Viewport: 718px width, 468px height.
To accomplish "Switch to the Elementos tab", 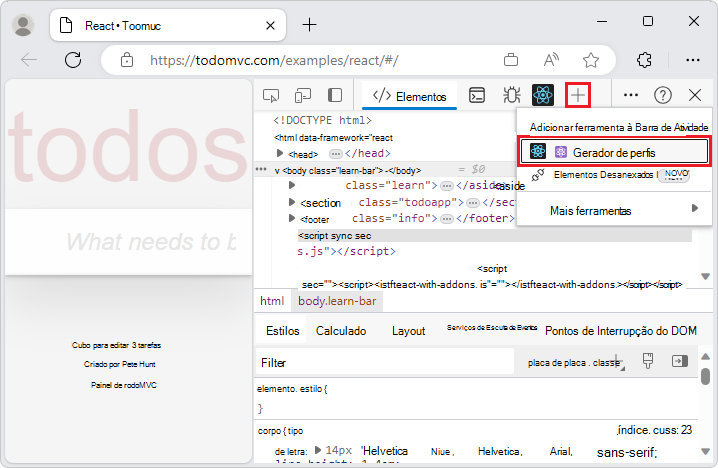I will pos(409,96).
